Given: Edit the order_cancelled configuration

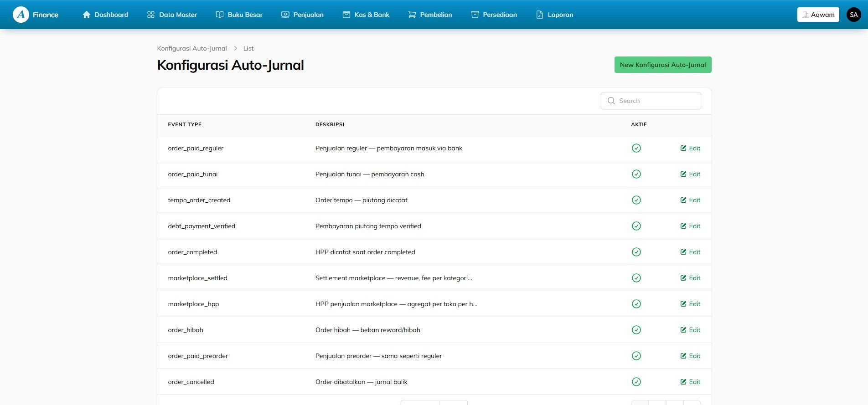Looking at the screenshot, I should [690, 382].
